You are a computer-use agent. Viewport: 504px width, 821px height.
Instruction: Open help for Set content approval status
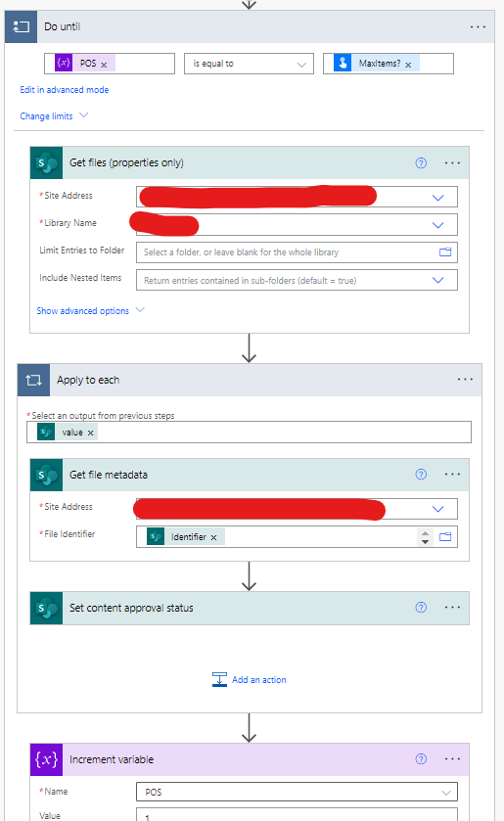421,608
